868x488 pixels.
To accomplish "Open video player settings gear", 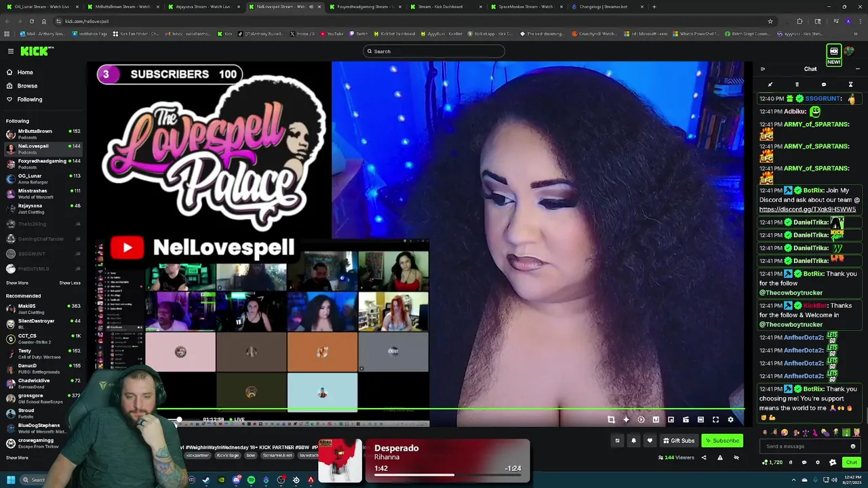I will coord(730,420).
